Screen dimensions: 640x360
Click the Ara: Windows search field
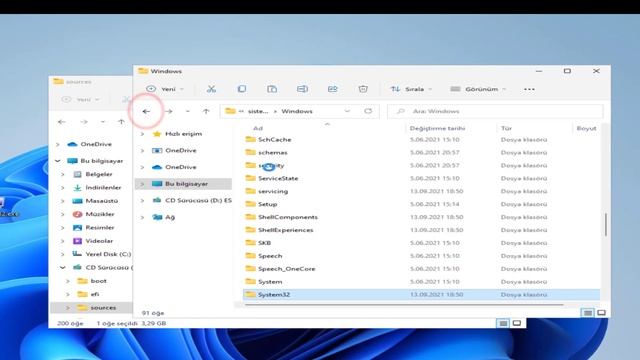point(495,111)
